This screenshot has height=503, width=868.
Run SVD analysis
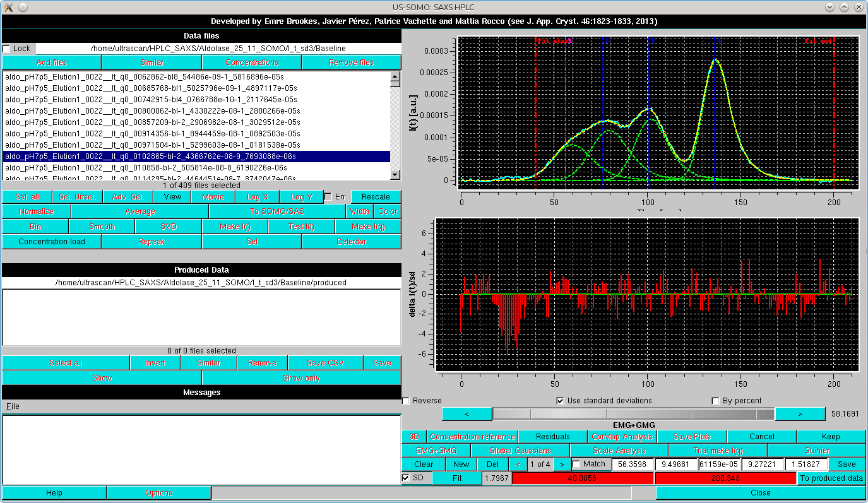click(x=167, y=226)
